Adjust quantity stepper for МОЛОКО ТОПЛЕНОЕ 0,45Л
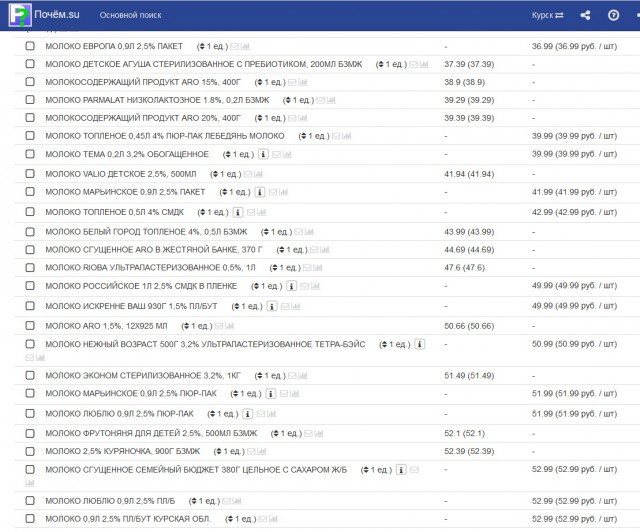 (302, 136)
